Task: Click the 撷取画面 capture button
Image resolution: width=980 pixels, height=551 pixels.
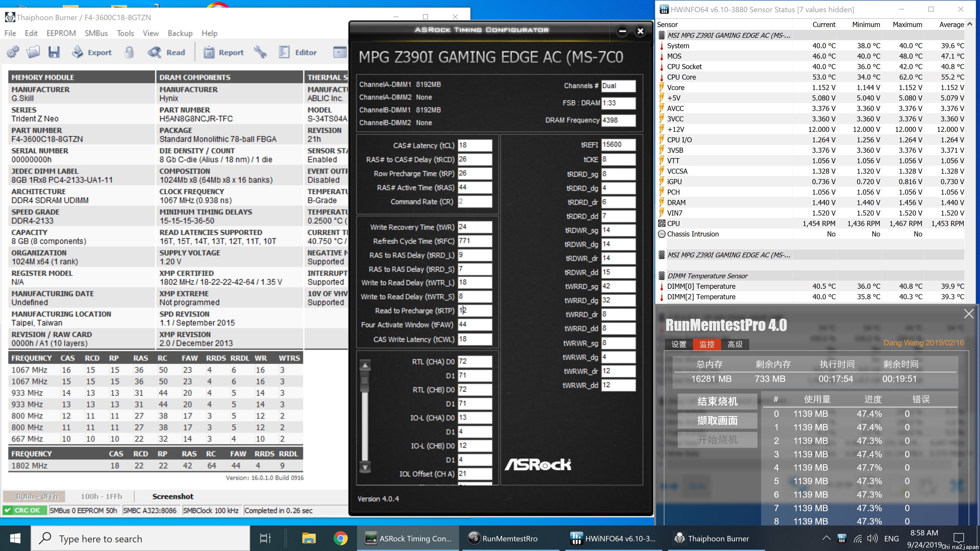Action: pyautogui.click(x=717, y=420)
